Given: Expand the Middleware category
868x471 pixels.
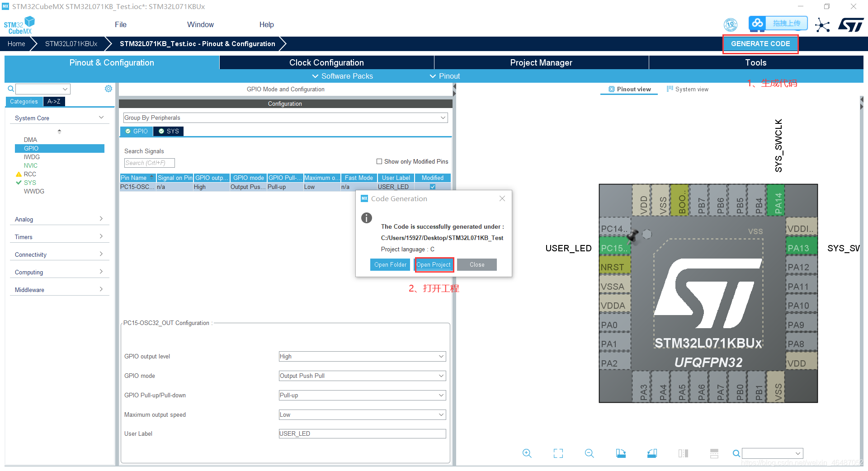Looking at the screenshot, I should click(x=59, y=290).
